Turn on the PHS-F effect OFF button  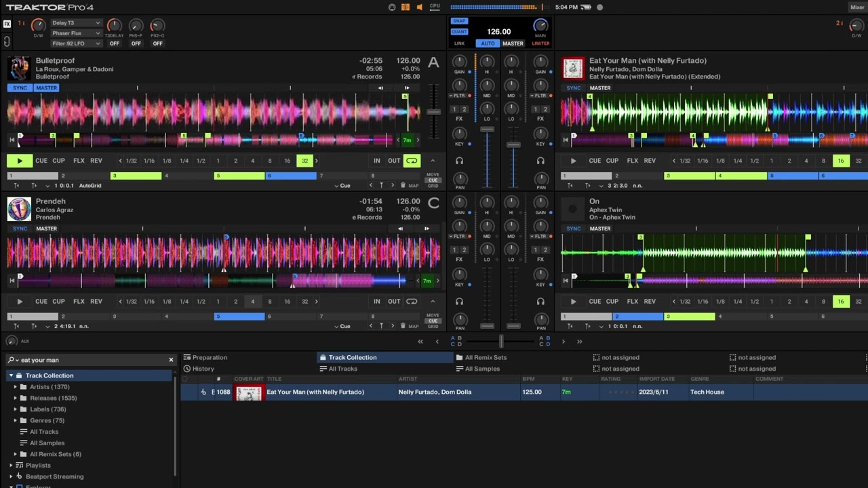pos(136,43)
